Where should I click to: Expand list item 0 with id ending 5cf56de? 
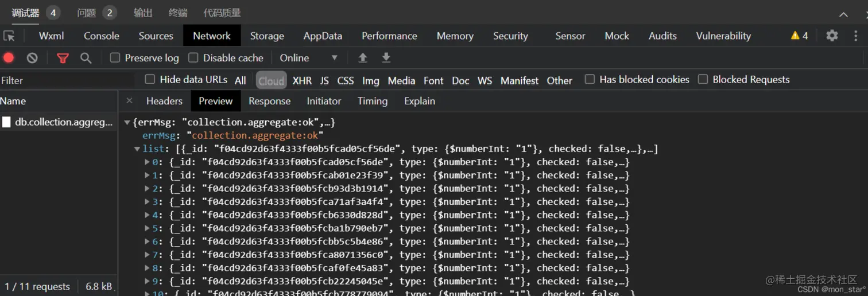pyautogui.click(x=148, y=162)
